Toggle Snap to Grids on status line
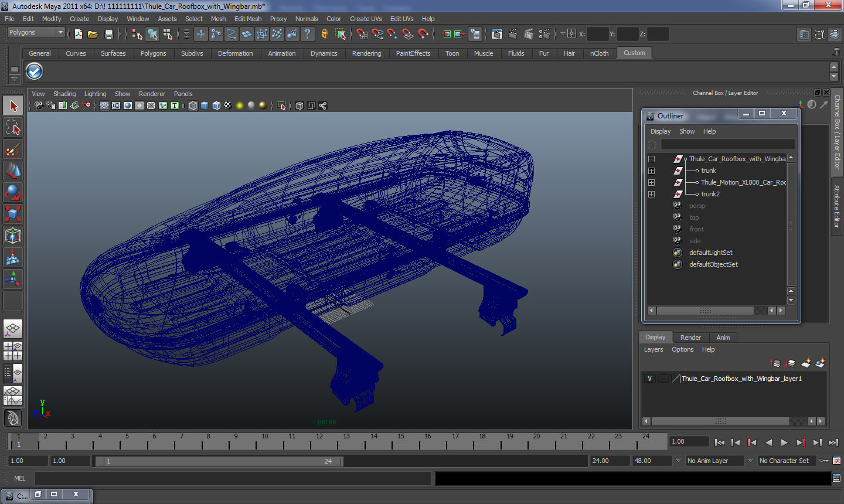Screen dimensions: 844x504 (362, 34)
